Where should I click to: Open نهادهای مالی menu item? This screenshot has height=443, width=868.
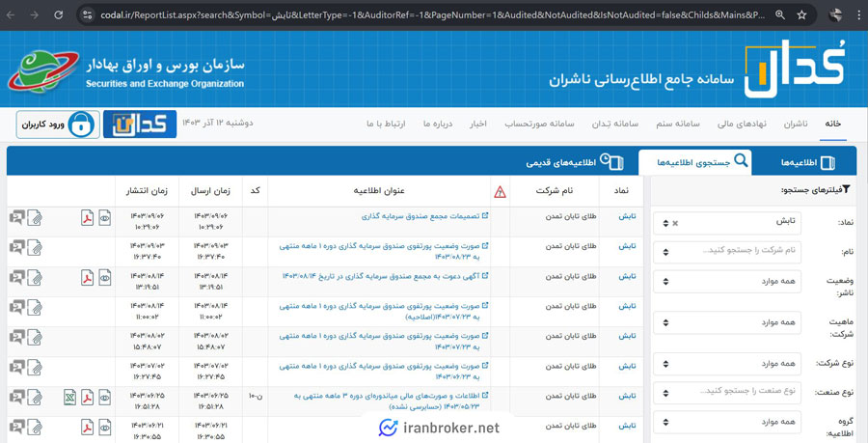tap(742, 125)
